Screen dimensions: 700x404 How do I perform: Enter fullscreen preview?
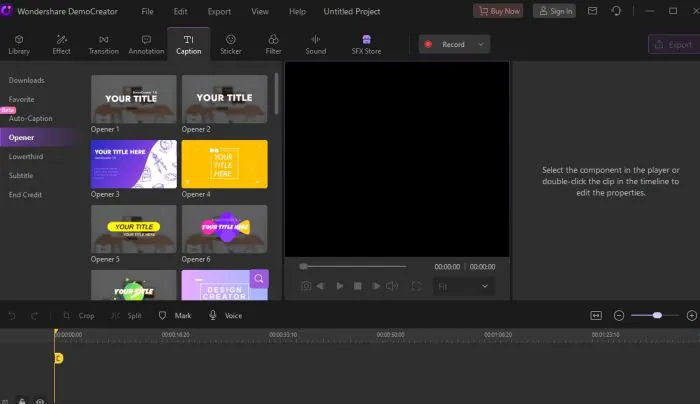pyautogui.click(x=417, y=286)
